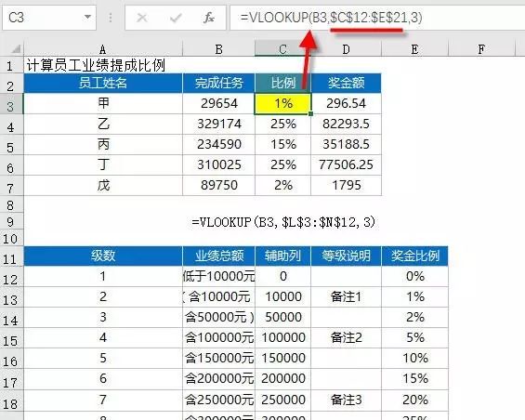The height and width of the screenshot is (420, 525).
Task: Open the Name Box dropdown arrow
Action: 87,17
